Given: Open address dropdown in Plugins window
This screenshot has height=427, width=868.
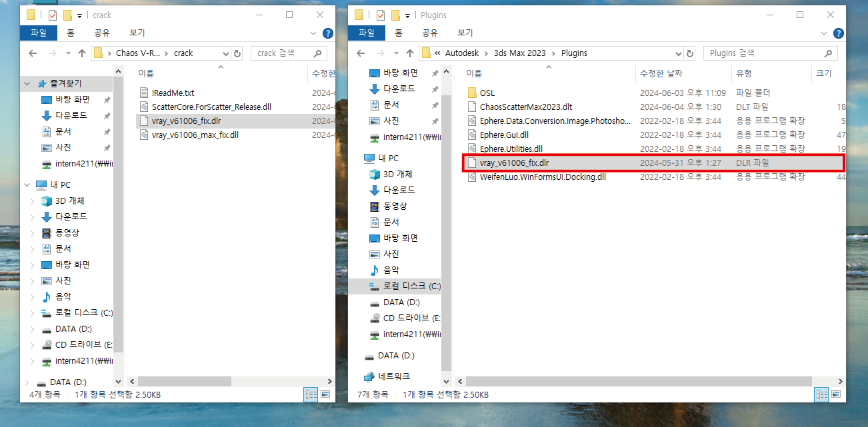Looking at the screenshot, I should pyautogui.click(x=678, y=53).
